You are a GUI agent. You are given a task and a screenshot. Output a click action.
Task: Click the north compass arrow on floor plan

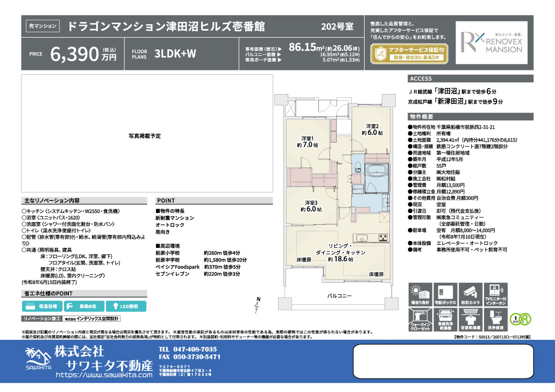(257, 305)
